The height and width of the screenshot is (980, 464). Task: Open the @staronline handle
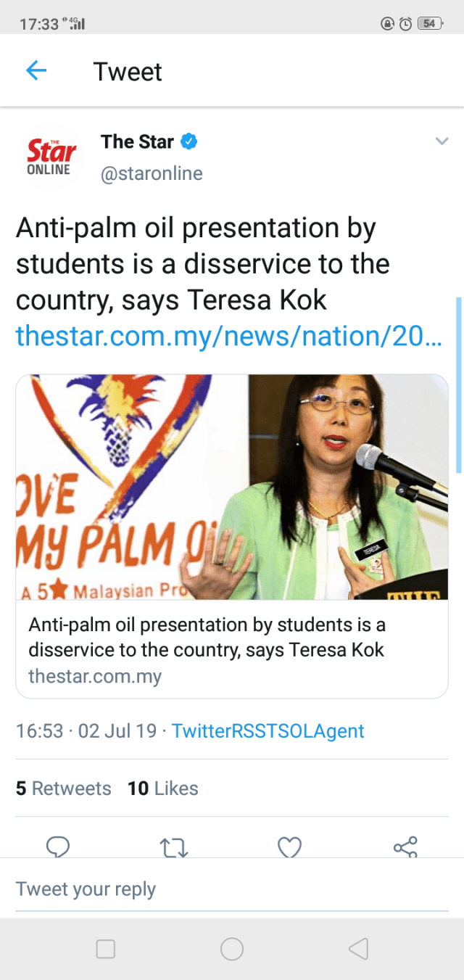152,174
